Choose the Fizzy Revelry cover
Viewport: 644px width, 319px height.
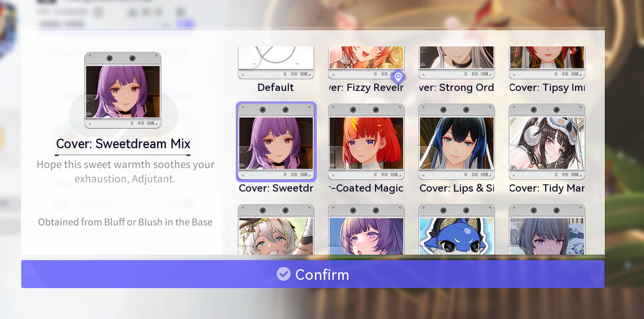click(x=366, y=63)
